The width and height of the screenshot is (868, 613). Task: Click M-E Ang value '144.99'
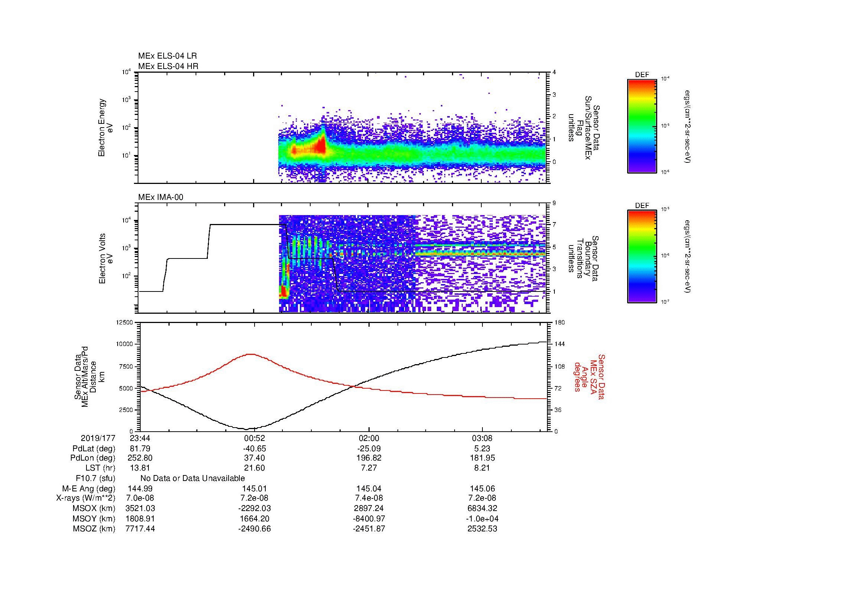pos(140,489)
